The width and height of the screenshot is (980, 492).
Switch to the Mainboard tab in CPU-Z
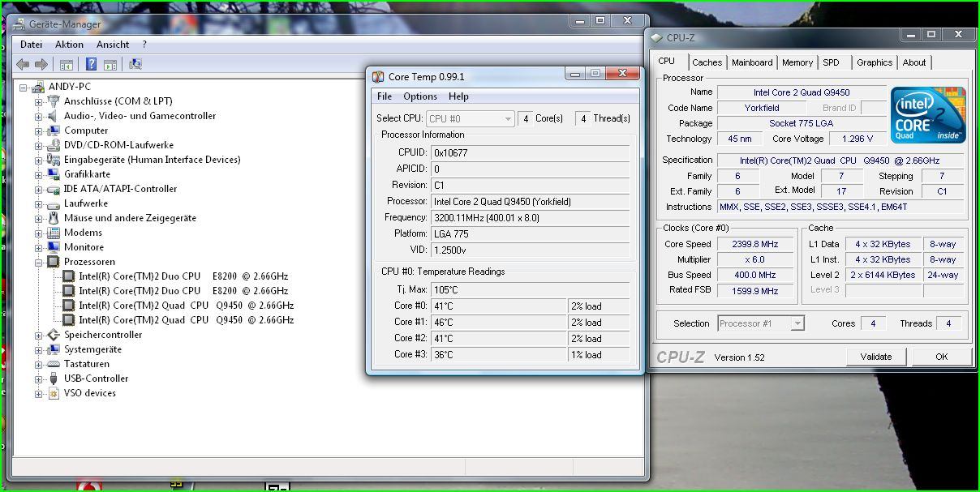(x=752, y=62)
